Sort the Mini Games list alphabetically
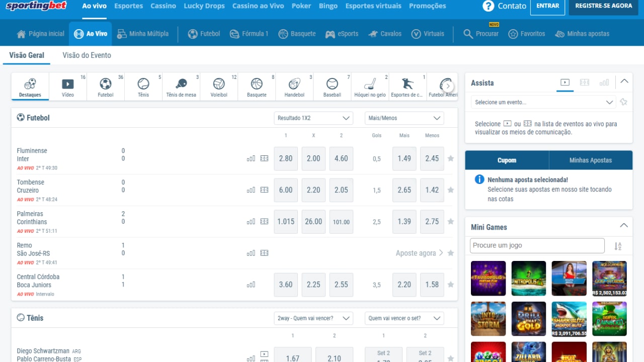Image resolution: width=644 pixels, height=362 pixels. pos(618,246)
